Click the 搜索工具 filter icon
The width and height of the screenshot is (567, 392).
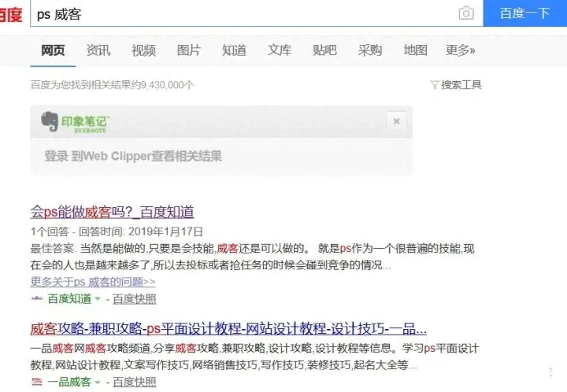pos(434,85)
